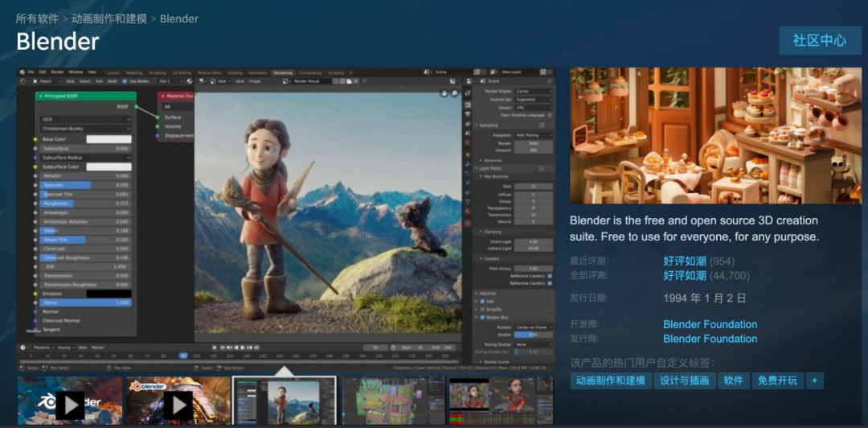Toggle the Motion Blur checkbox
The image size is (868, 428).
(482, 317)
